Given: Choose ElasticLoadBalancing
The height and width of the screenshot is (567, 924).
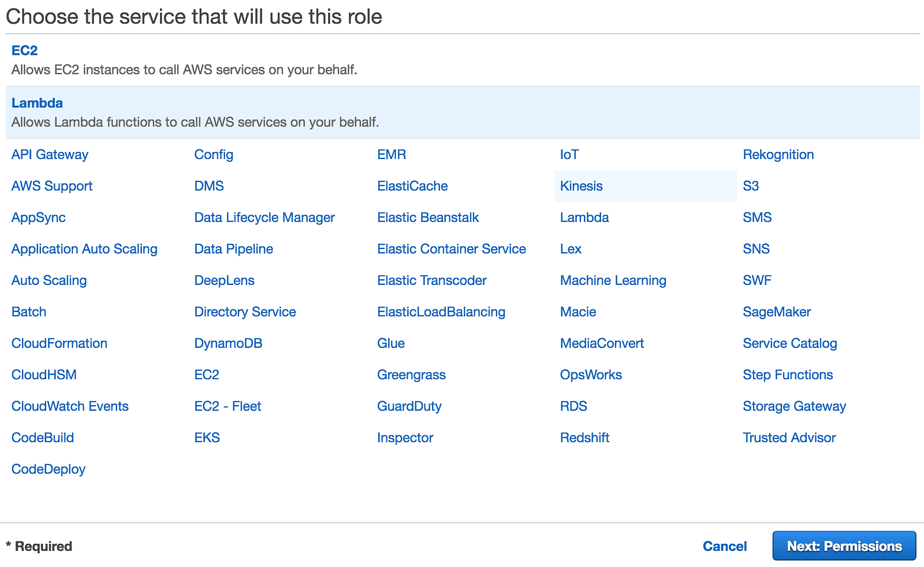Looking at the screenshot, I should pos(441,312).
